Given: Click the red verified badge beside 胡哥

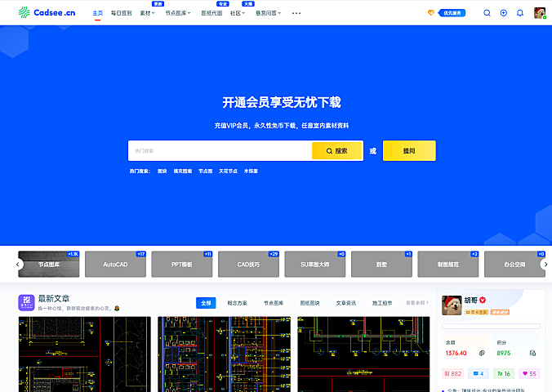Looking at the screenshot, I should click(x=483, y=300).
